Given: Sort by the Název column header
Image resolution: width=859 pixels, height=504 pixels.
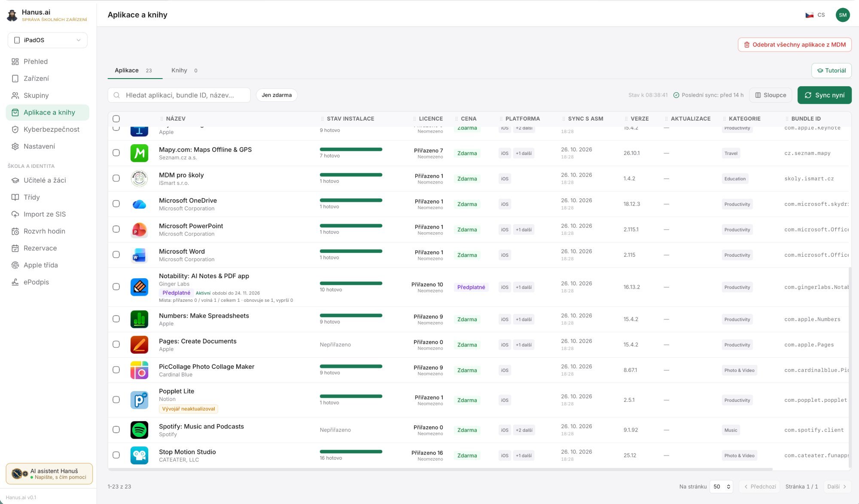Looking at the screenshot, I should (x=176, y=119).
